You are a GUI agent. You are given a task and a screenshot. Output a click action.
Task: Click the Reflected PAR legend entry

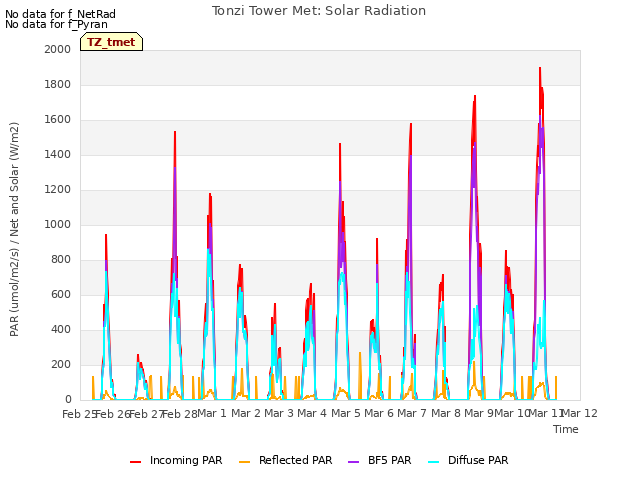click(x=285, y=460)
